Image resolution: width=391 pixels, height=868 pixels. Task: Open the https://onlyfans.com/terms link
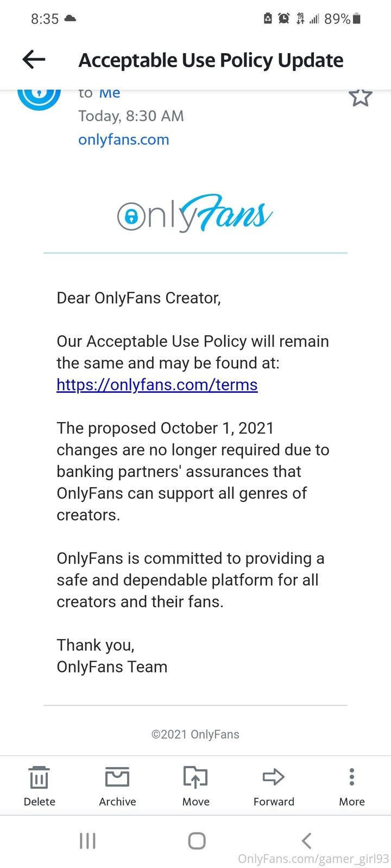157,385
